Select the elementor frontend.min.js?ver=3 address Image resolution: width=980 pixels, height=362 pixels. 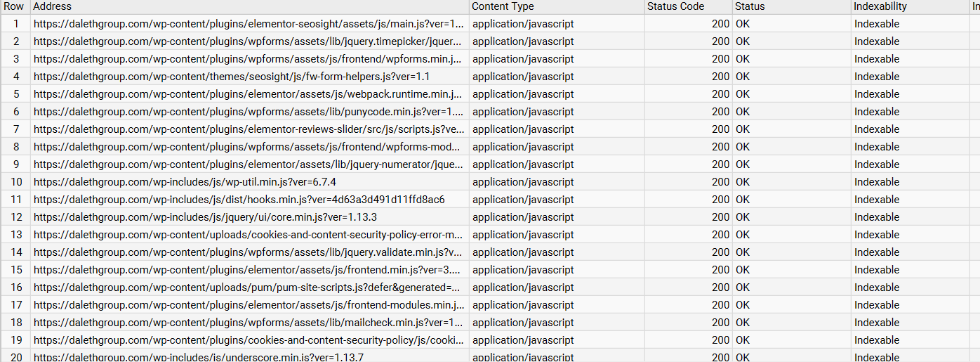click(x=249, y=270)
